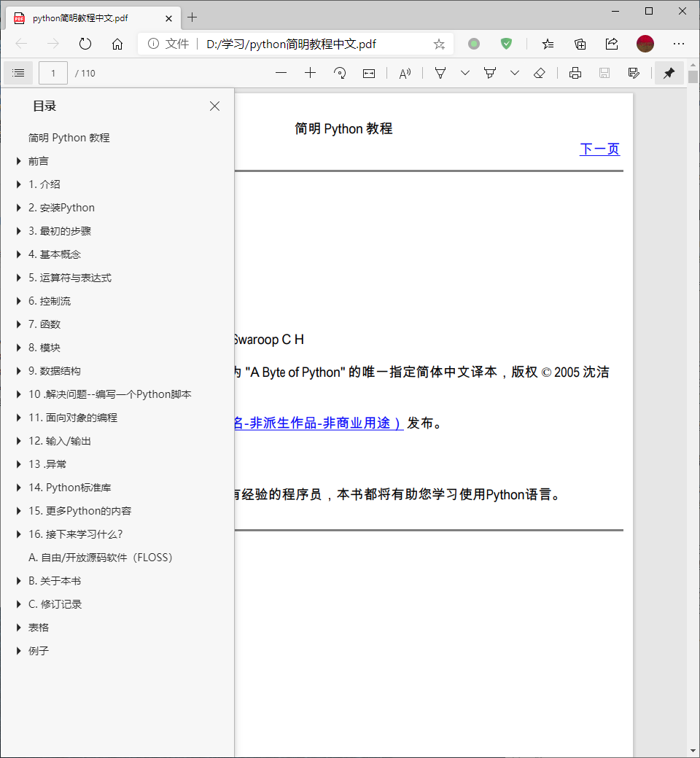Open appendix A. 自由/开放源码软件 entry
Viewport: 700px width, 758px height.
tap(101, 558)
